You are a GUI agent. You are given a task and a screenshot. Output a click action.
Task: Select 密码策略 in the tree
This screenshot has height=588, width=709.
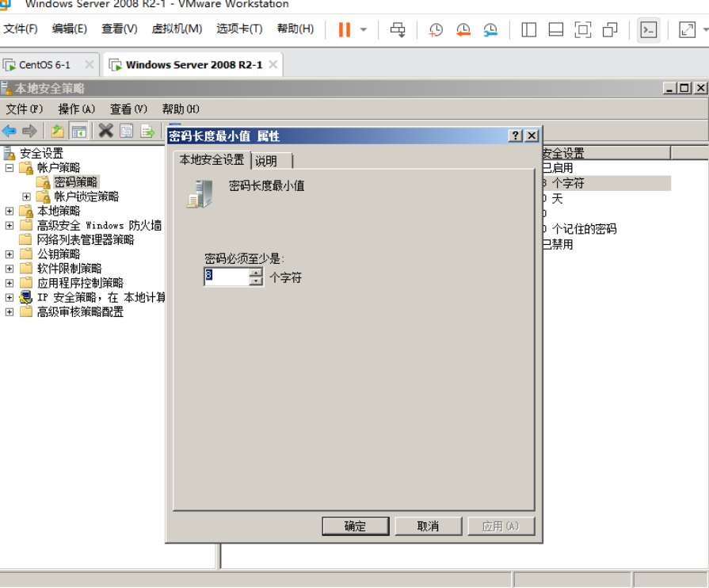(75, 182)
